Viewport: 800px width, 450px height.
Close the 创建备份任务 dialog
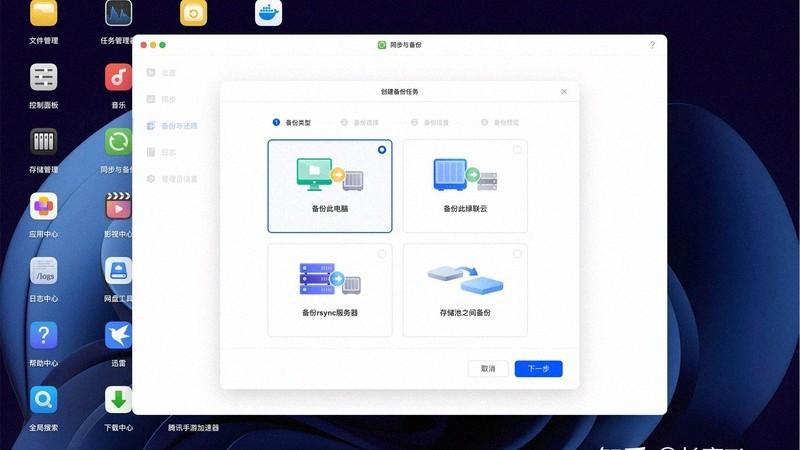[564, 91]
